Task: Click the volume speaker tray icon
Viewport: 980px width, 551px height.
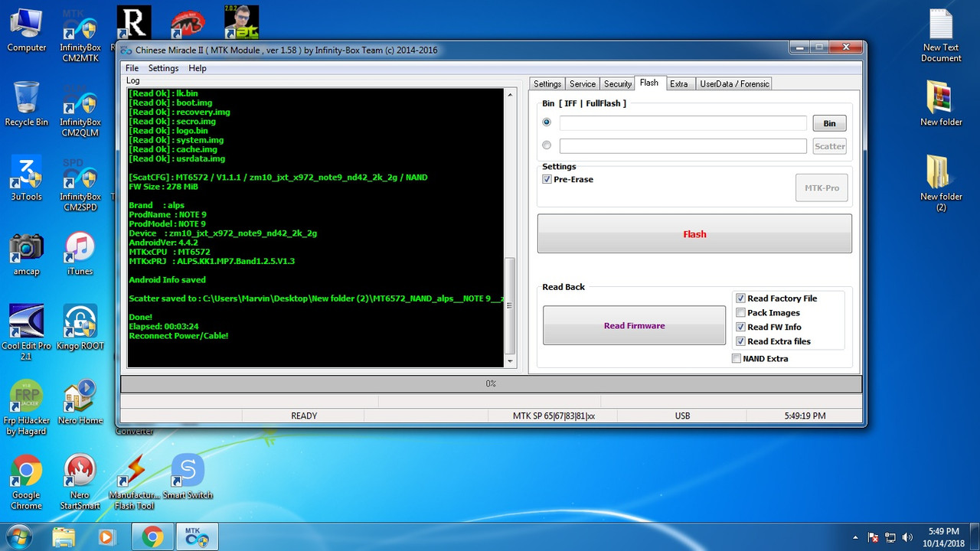Action: point(908,537)
